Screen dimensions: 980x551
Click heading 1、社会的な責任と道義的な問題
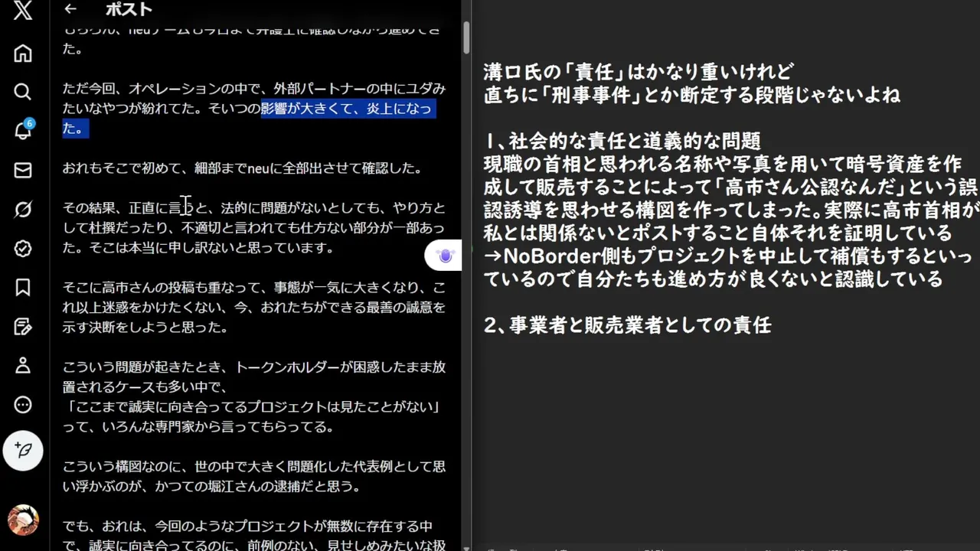pos(622,141)
